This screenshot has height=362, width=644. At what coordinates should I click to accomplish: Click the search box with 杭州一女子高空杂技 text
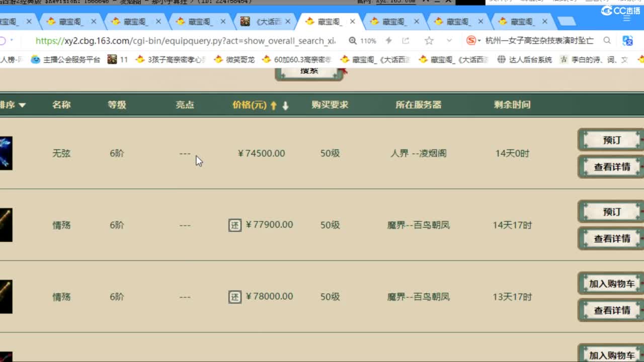539,41
